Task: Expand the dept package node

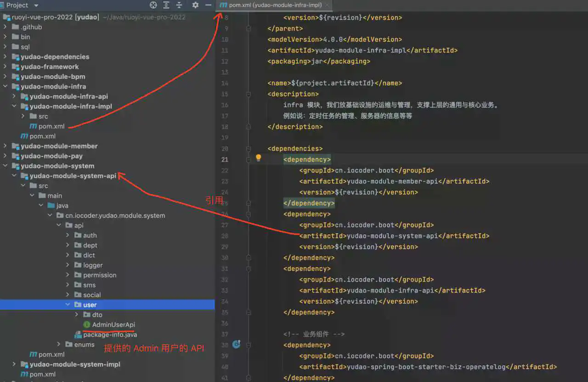Action: (68, 245)
